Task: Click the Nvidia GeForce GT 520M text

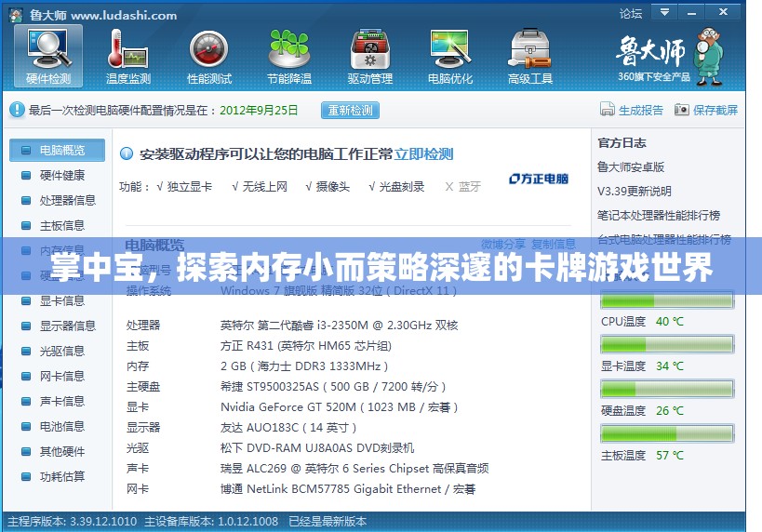Action: click(x=340, y=407)
